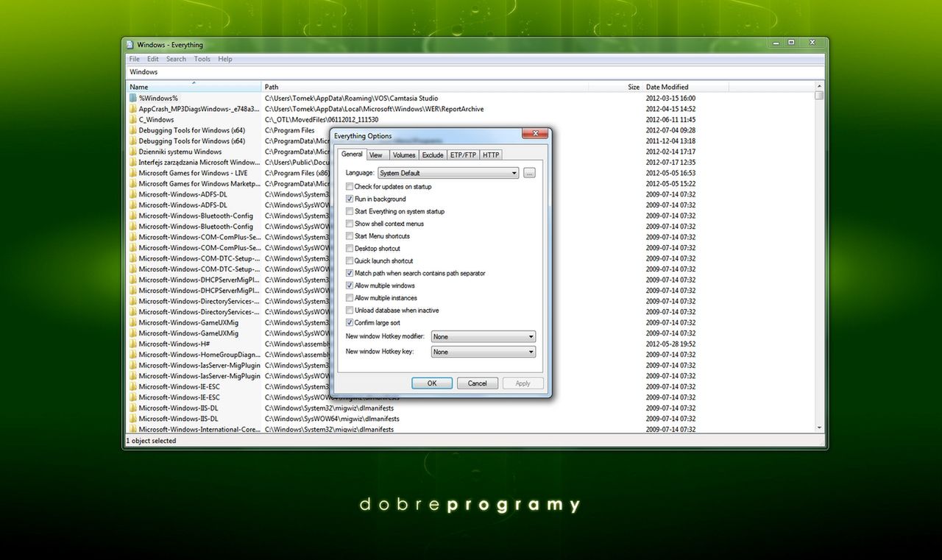Switch to the ETP/FTP tab

click(464, 155)
